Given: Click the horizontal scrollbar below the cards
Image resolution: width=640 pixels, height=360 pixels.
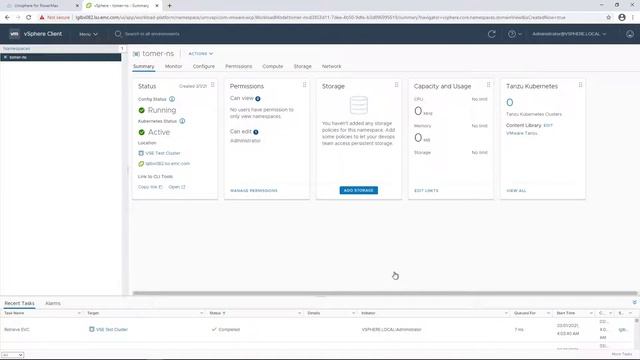Looking at the screenshot, I should [x=384, y=293].
